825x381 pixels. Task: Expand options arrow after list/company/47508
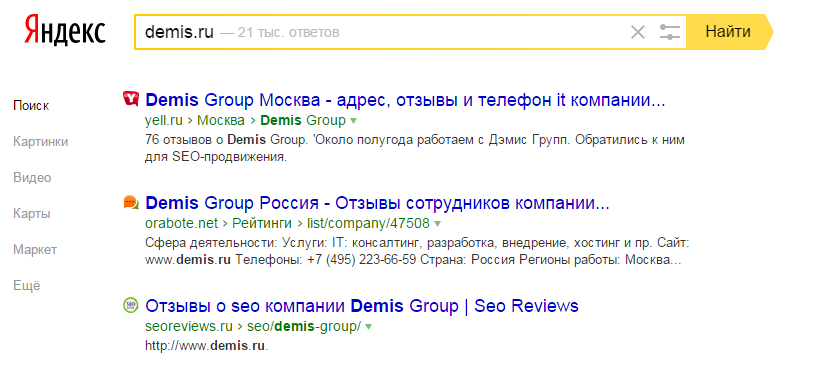[x=437, y=224]
